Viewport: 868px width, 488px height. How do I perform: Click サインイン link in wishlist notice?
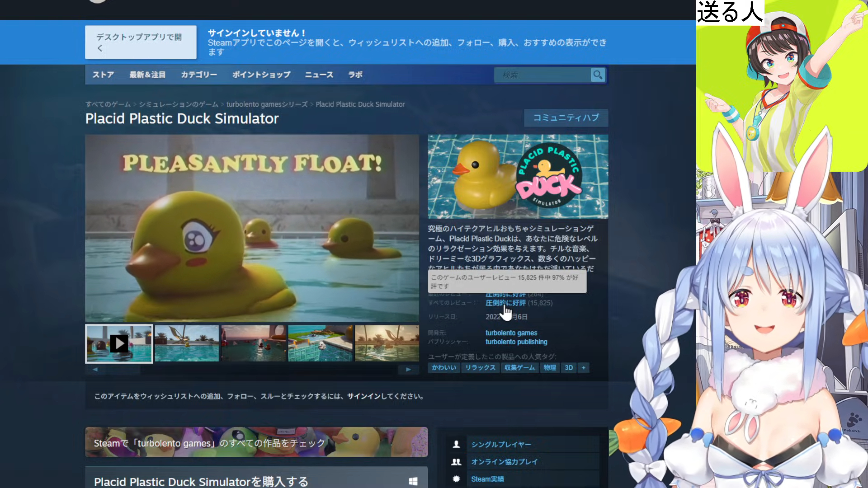click(x=363, y=396)
